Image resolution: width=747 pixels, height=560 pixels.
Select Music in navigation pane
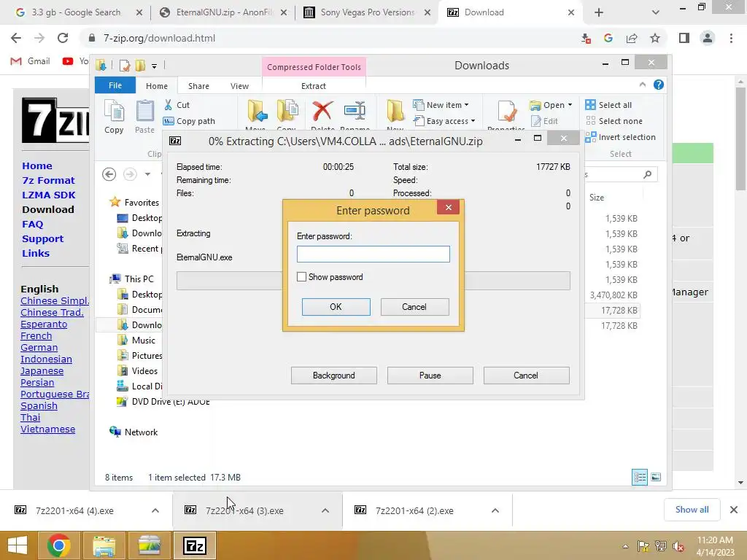[137, 340]
